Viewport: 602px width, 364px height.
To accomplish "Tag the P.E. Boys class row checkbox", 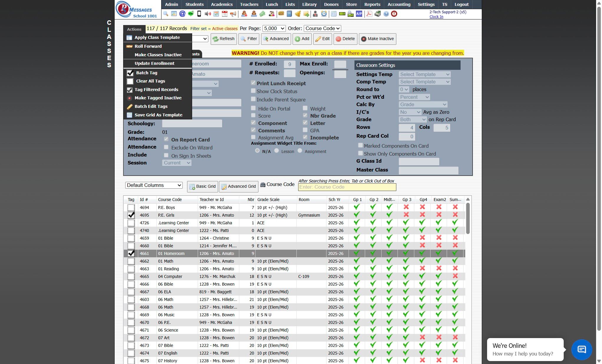I will click(x=131, y=207).
